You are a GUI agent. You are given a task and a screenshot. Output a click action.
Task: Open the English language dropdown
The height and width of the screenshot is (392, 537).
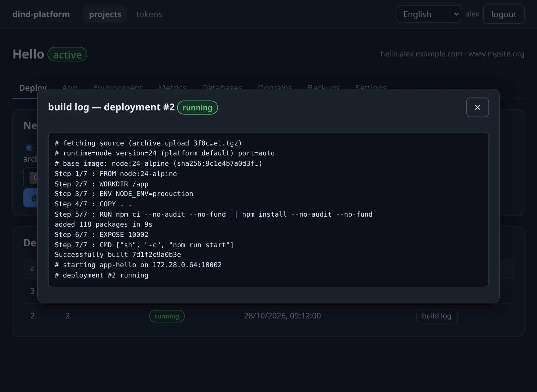point(429,14)
